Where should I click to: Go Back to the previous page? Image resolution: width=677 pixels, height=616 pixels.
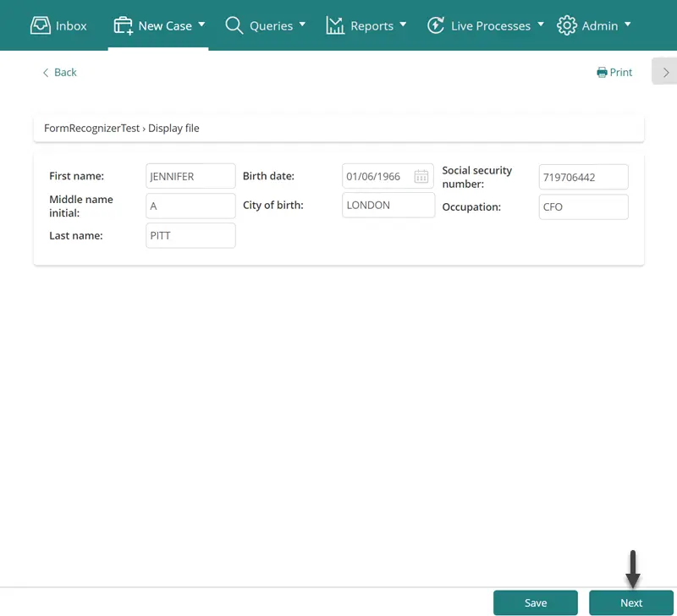pos(59,73)
